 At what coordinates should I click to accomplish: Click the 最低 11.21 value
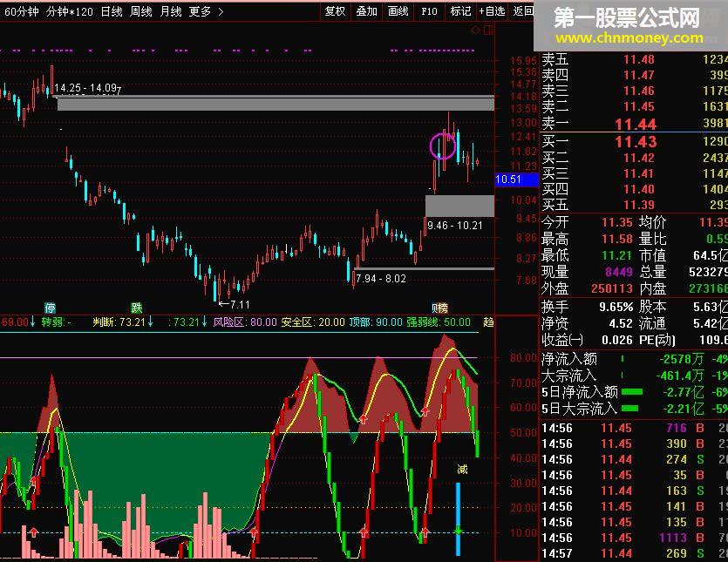pos(617,255)
